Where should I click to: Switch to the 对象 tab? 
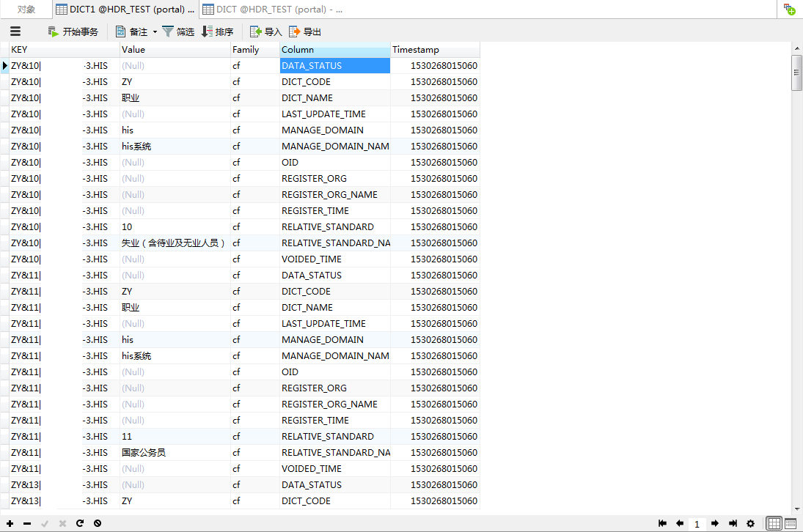26,10
